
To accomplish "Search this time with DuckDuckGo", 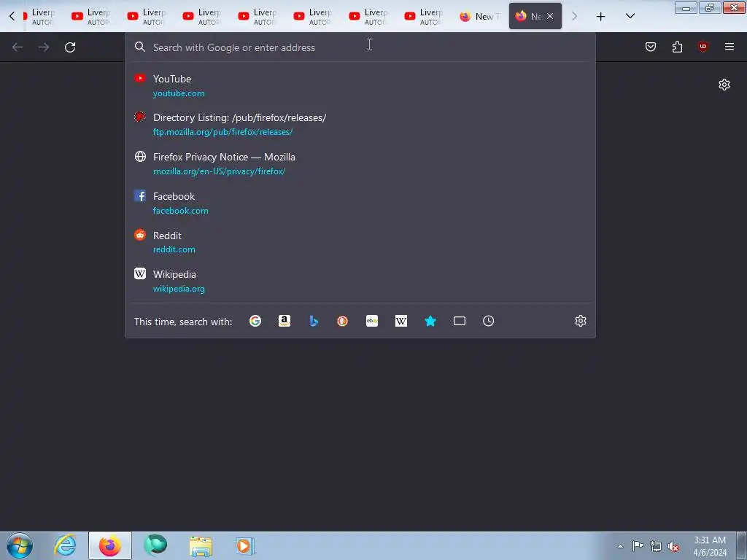I will pyautogui.click(x=343, y=321).
